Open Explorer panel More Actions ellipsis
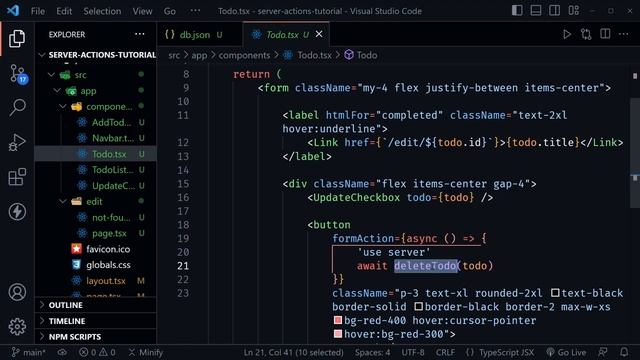The height and width of the screenshot is (360, 640). [140, 34]
